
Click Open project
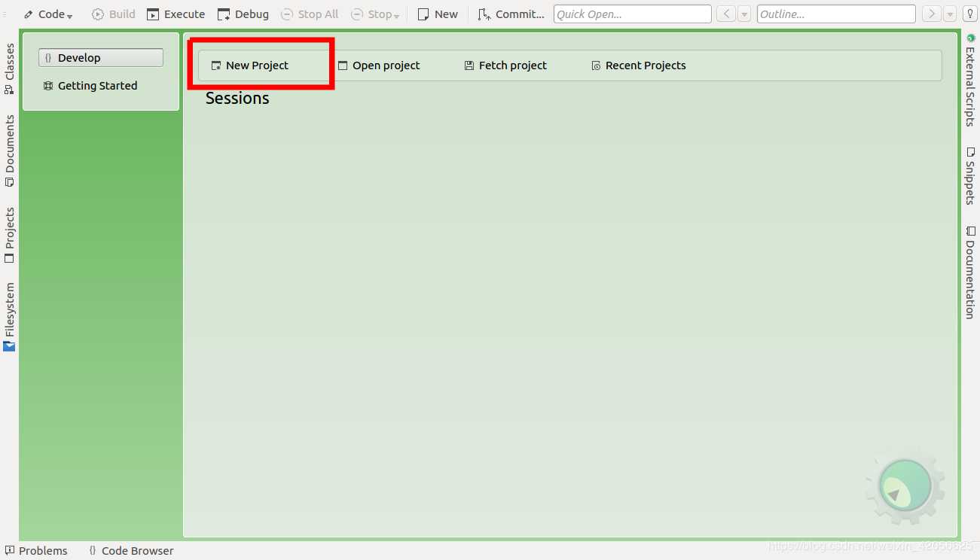(379, 65)
